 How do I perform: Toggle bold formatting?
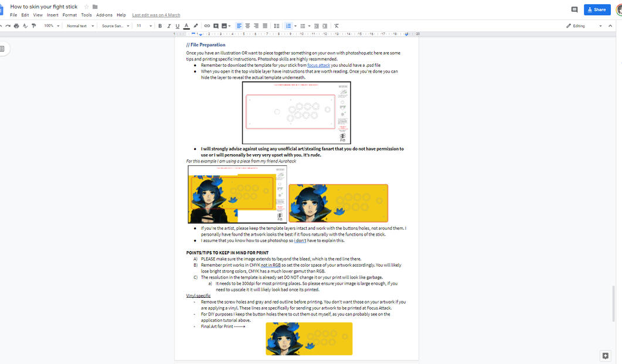click(x=160, y=26)
